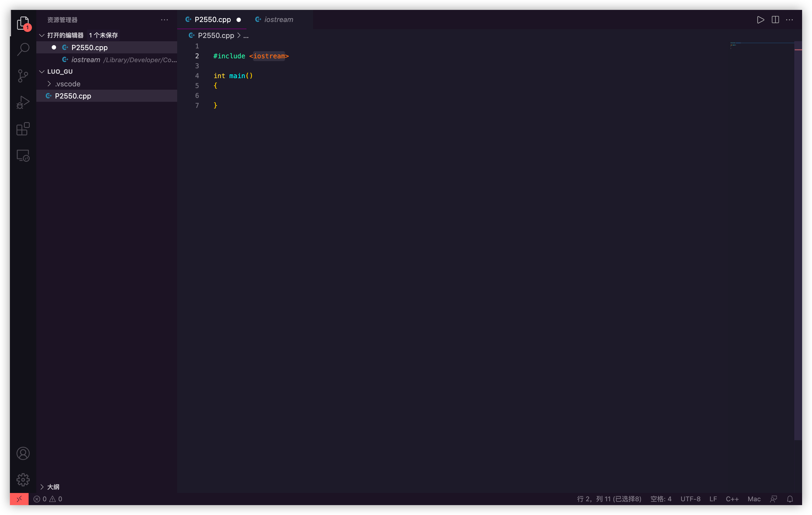Open the editor more actions menu

pyautogui.click(x=789, y=20)
